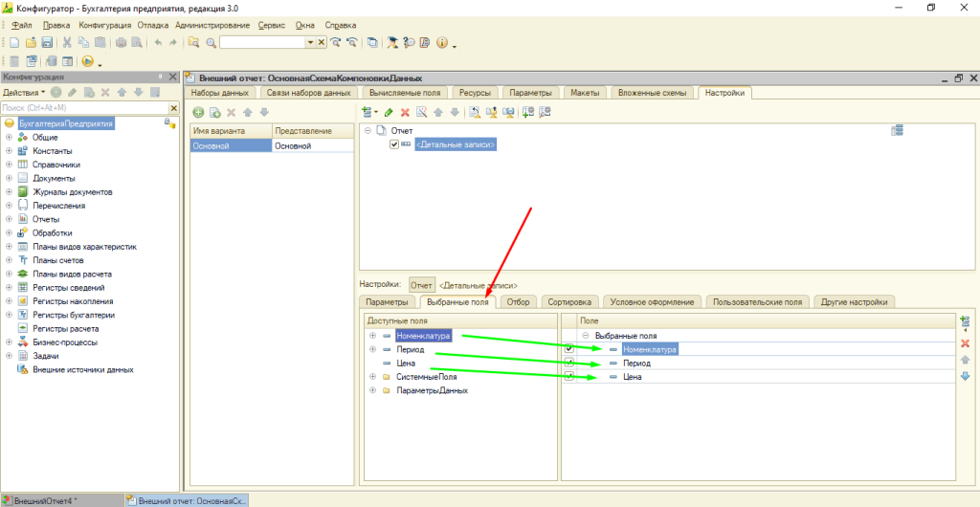The height and width of the screenshot is (507, 980).
Task: Expand СистемныеПоля in available fields
Action: [x=372, y=377]
